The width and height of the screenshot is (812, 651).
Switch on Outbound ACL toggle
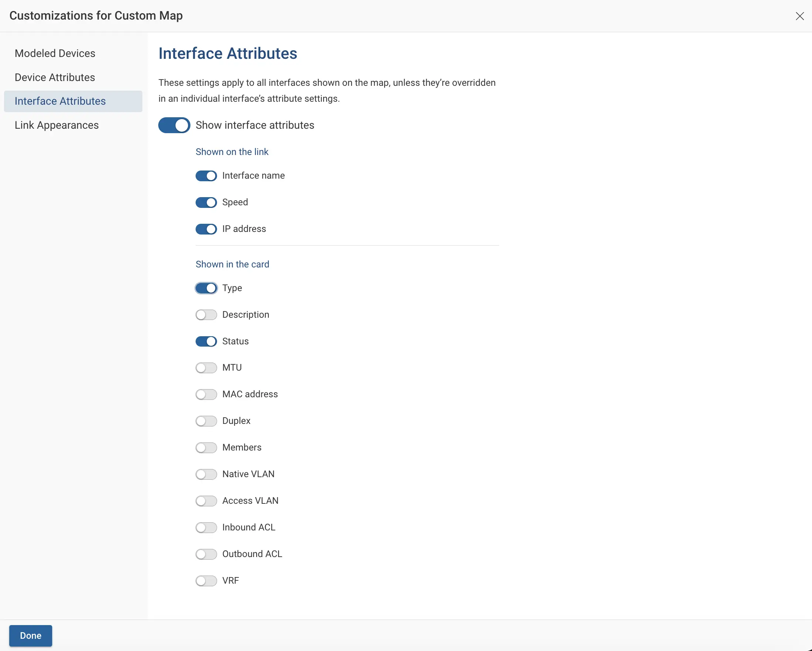[206, 554]
